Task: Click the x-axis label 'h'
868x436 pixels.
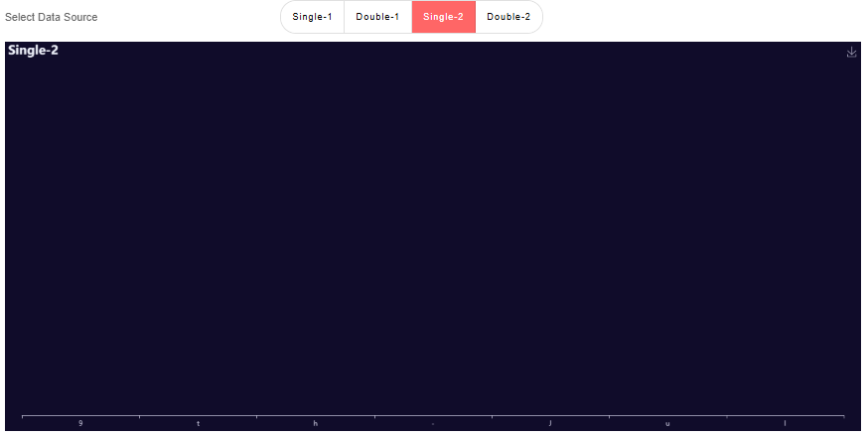Action: click(x=316, y=423)
